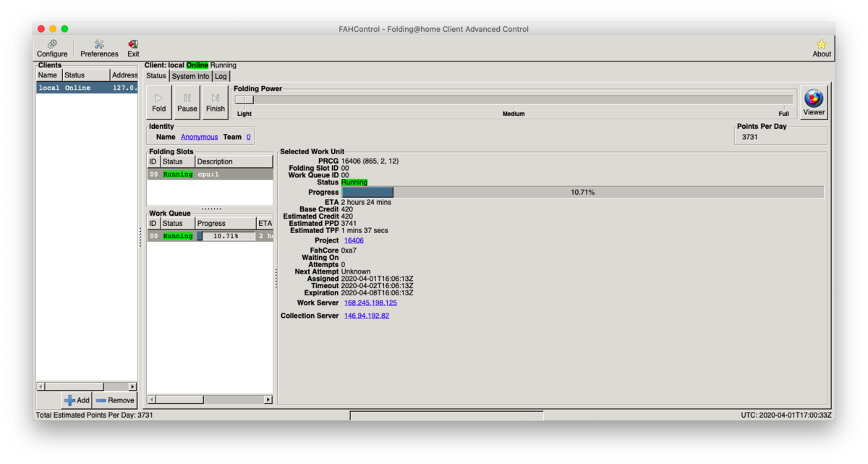Click the Medium folding power label
This screenshot has height=464, width=868.
pyautogui.click(x=514, y=114)
